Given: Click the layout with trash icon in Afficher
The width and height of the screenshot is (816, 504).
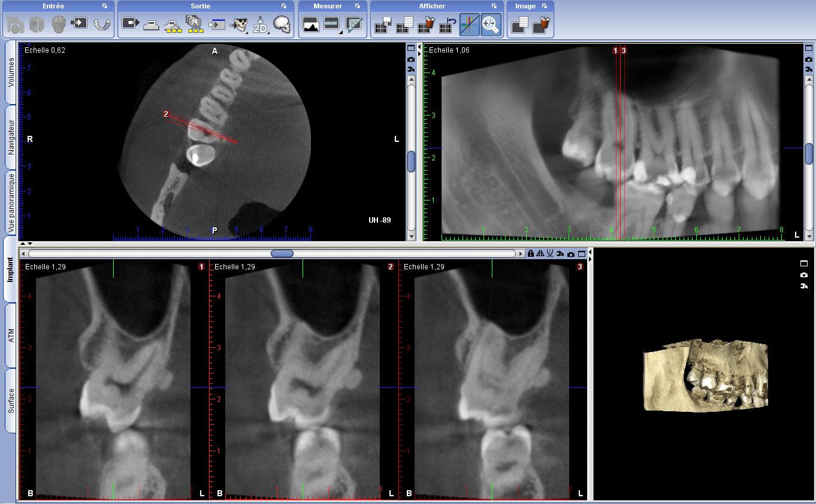Looking at the screenshot, I should [x=426, y=25].
